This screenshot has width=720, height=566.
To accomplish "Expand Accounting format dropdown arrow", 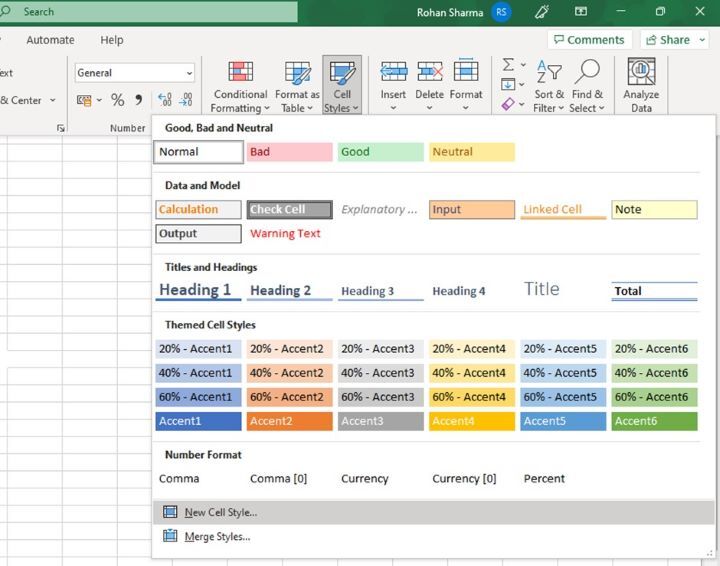I will [x=99, y=100].
